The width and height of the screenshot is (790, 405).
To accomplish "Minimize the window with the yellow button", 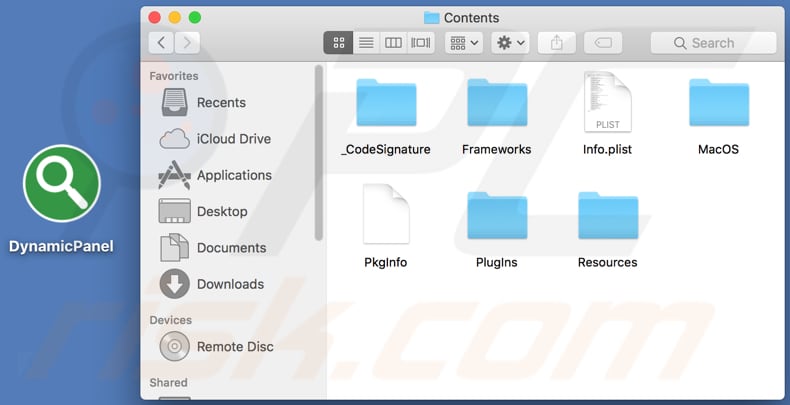I will click(174, 18).
